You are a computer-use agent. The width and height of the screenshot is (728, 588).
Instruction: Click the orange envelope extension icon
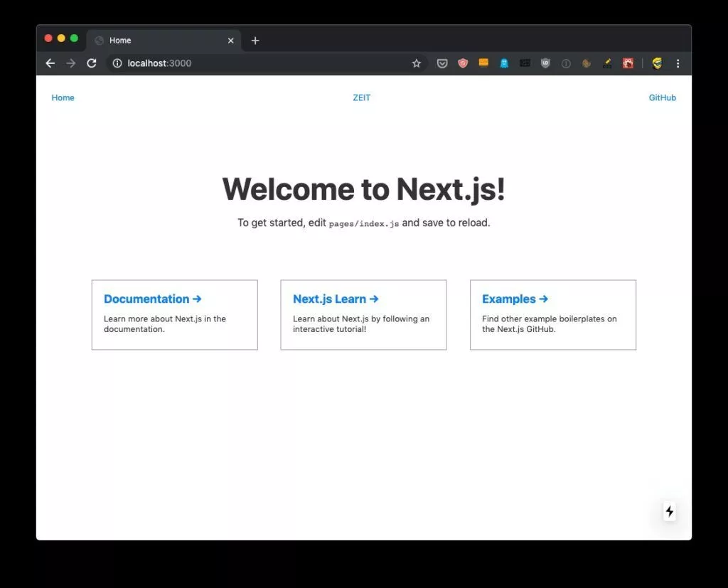point(483,63)
